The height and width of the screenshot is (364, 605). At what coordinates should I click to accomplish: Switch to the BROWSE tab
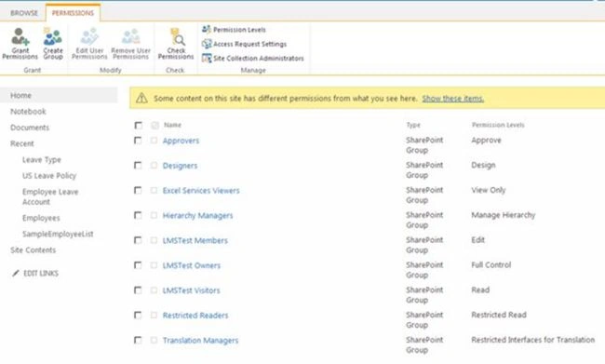(24, 13)
